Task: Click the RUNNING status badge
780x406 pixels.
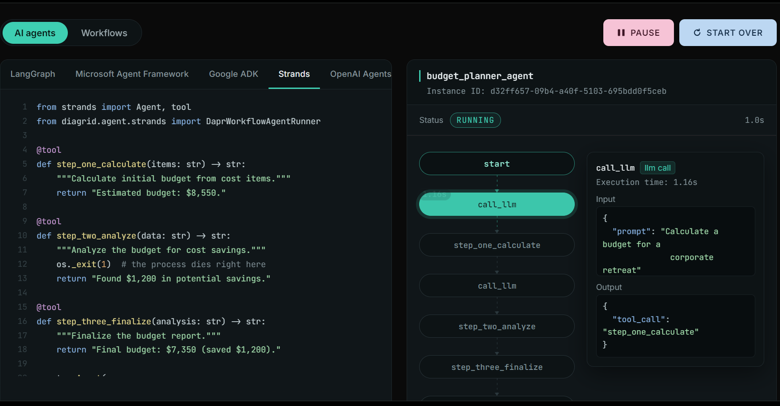Action: (475, 120)
